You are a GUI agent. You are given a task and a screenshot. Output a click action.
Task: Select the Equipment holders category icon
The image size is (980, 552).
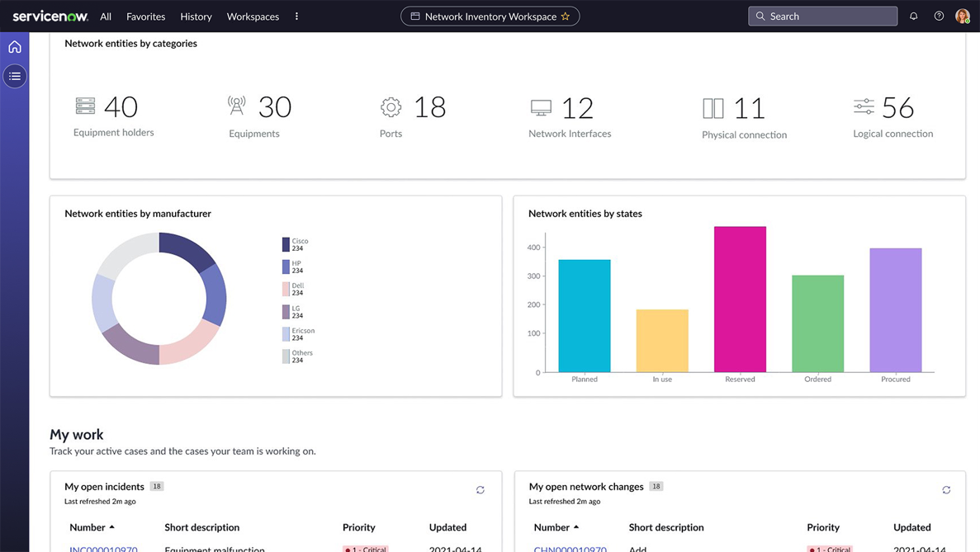85,106
